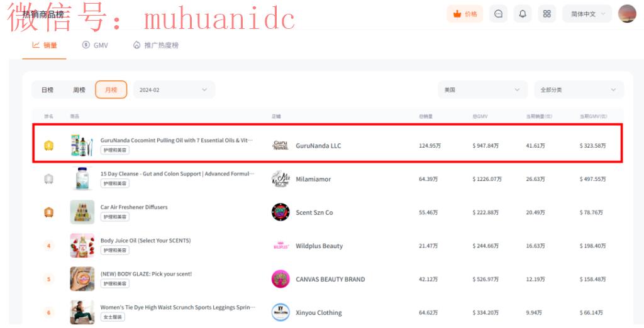Open Body Juice Oil product link
Image resolution: width=644 pixels, height=328 pixels.
click(x=145, y=241)
